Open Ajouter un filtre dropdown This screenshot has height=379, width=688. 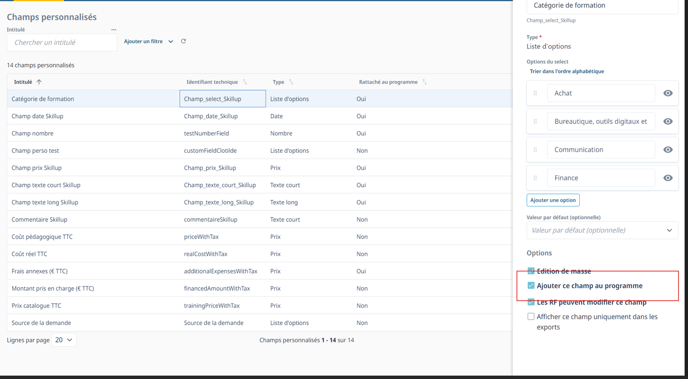click(148, 41)
